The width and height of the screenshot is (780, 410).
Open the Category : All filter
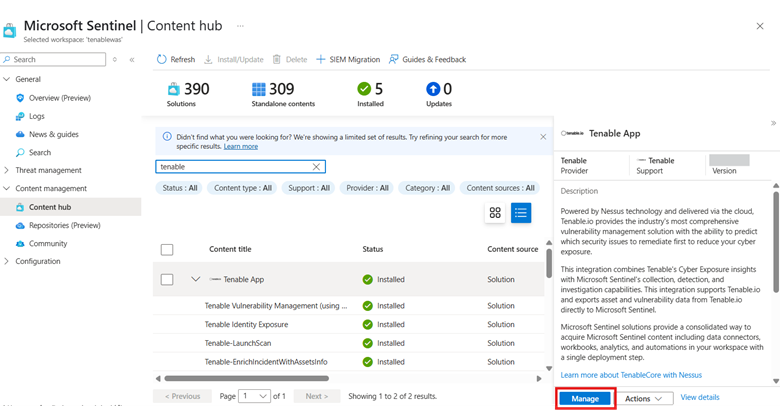(427, 188)
